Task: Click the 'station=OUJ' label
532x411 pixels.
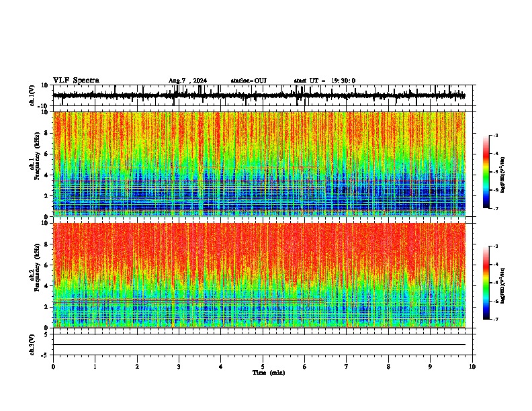Action: click(249, 81)
